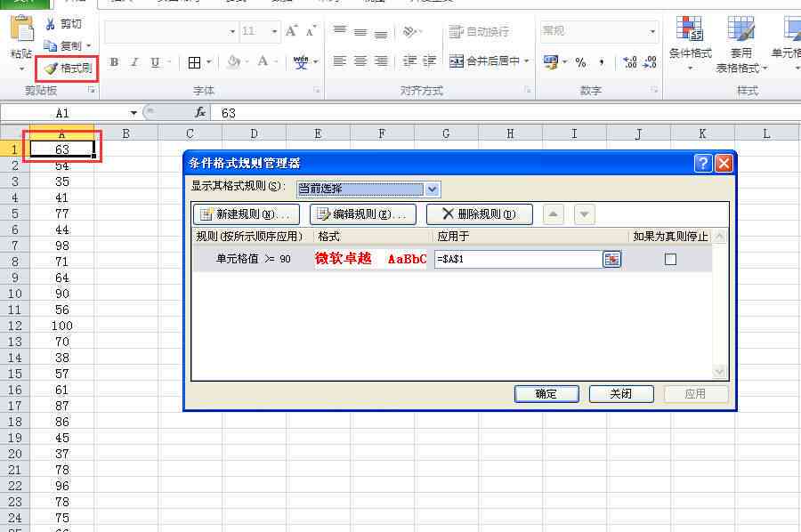The image size is (801, 532).
Task: Click the Copy (复制) icon
Action: point(50,46)
